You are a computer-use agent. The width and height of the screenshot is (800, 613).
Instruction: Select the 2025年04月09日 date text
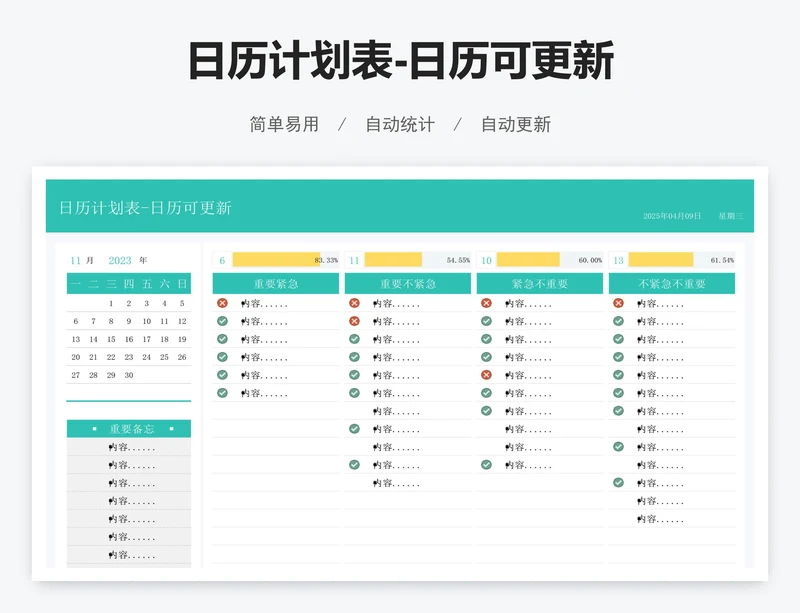pyautogui.click(x=672, y=216)
